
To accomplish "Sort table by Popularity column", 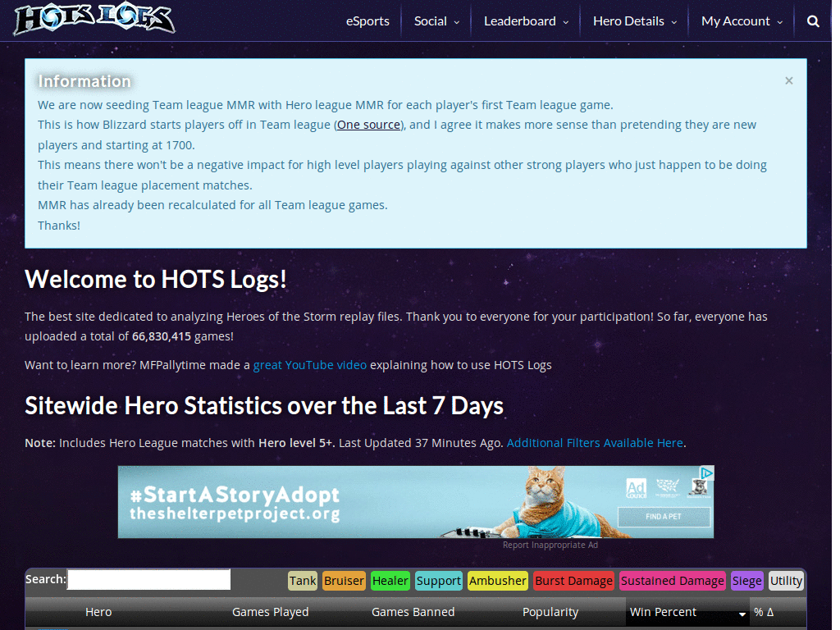I will pyautogui.click(x=550, y=612).
